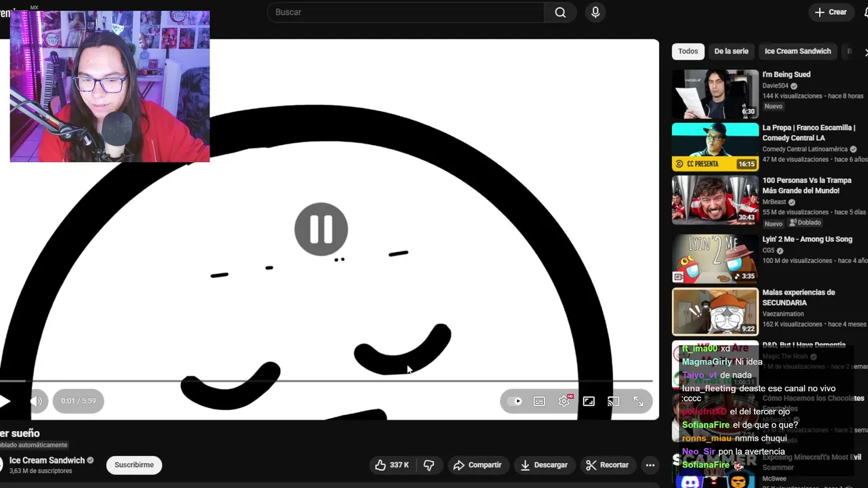
Task: Open the Lyin' 2 Me video thumbnail
Action: pos(715,259)
